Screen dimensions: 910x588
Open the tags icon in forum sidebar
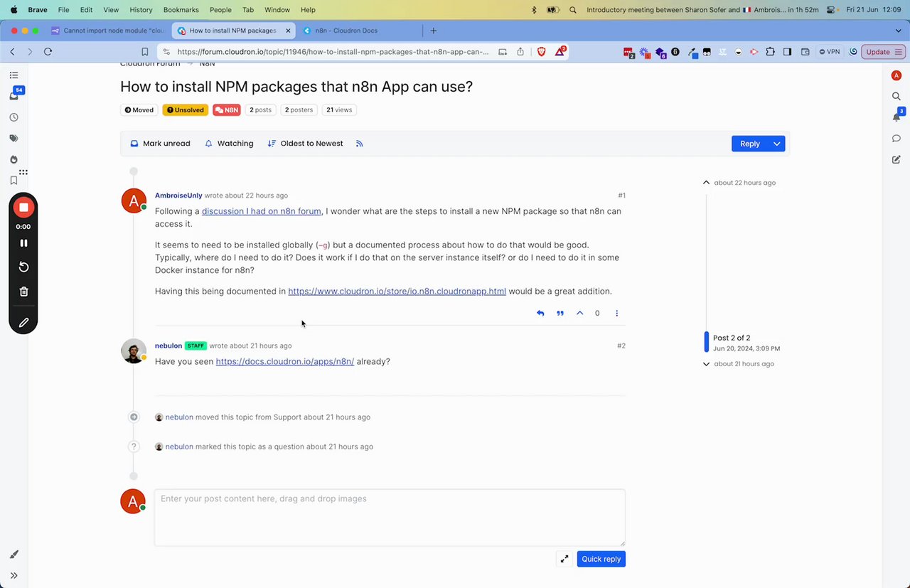[x=14, y=139]
